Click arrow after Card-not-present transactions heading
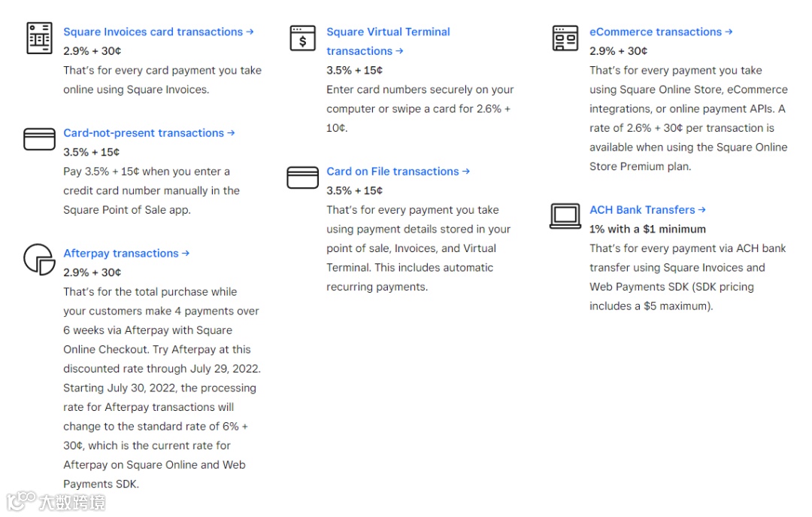This screenshot has height=517, width=812. click(x=231, y=132)
